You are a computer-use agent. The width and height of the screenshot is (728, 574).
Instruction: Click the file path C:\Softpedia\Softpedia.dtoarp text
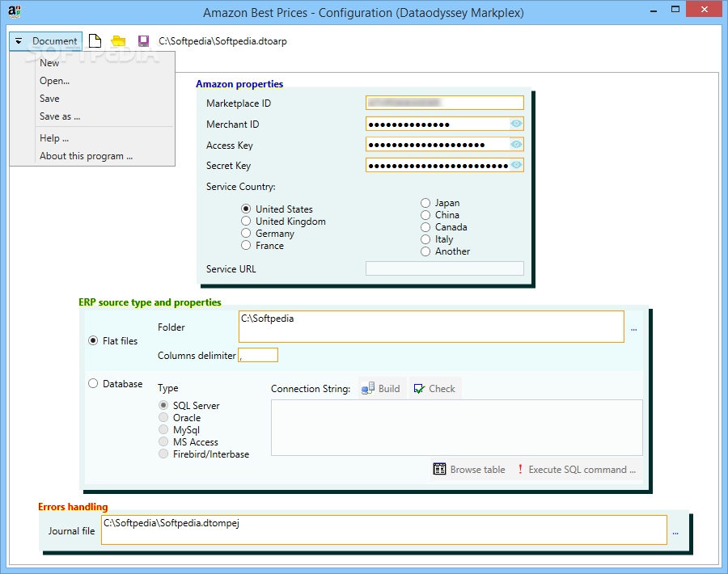pyautogui.click(x=223, y=41)
